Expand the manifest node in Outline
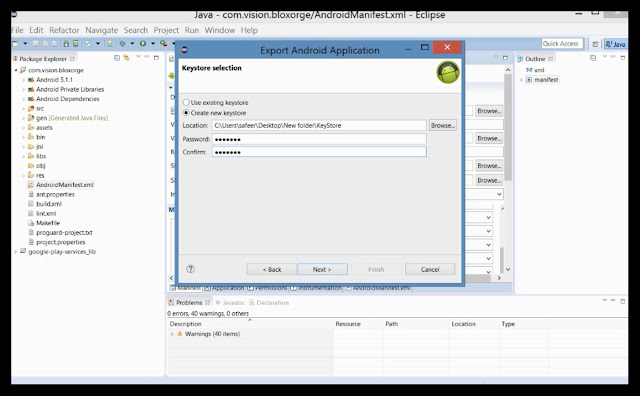The height and width of the screenshot is (396, 640). coord(521,80)
